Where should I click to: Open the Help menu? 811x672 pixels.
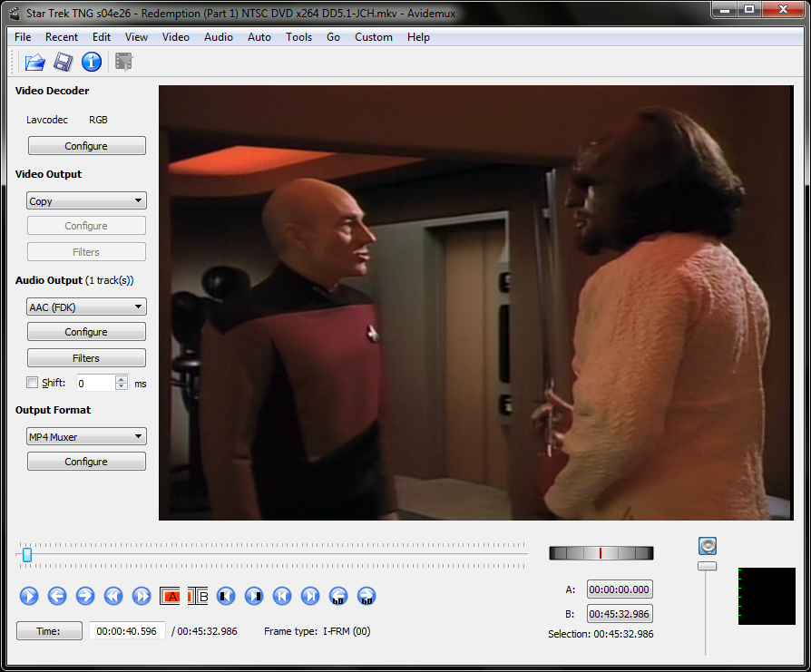pyautogui.click(x=418, y=37)
